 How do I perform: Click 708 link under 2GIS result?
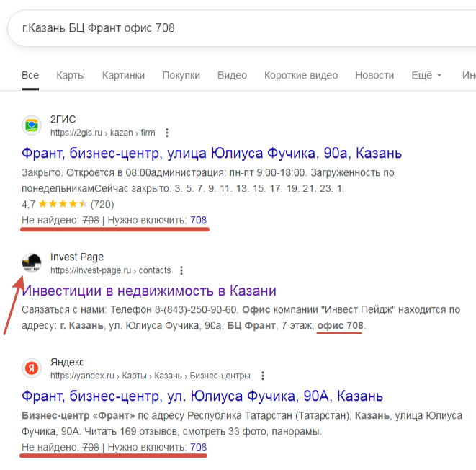(x=198, y=220)
